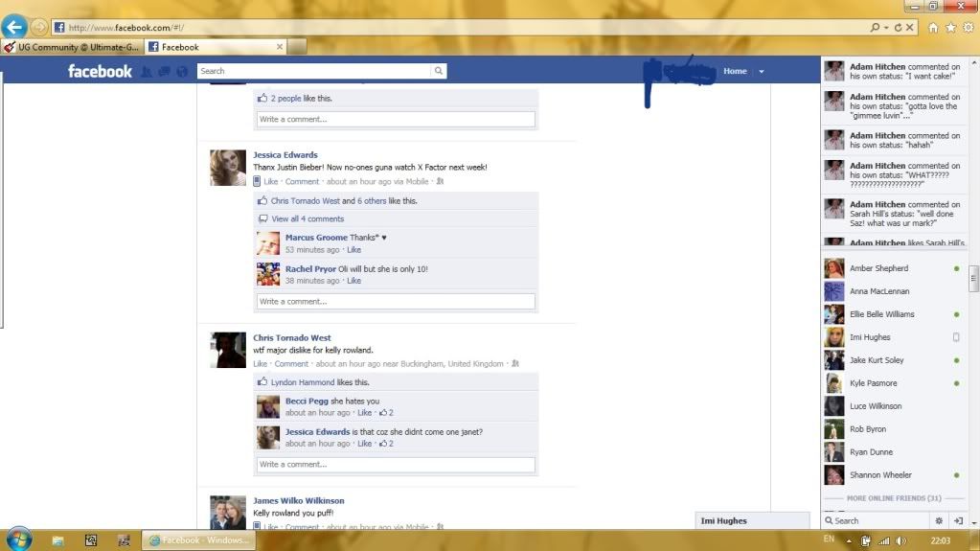980x551 pixels.
Task: Expand View all 4 comments
Action: coord(308,218)
